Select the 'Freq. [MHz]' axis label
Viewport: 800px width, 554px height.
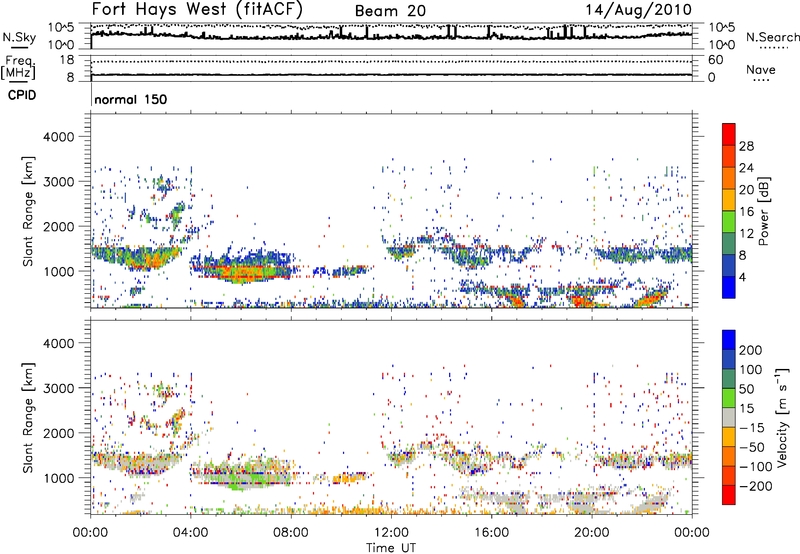[x=18, y=68]
